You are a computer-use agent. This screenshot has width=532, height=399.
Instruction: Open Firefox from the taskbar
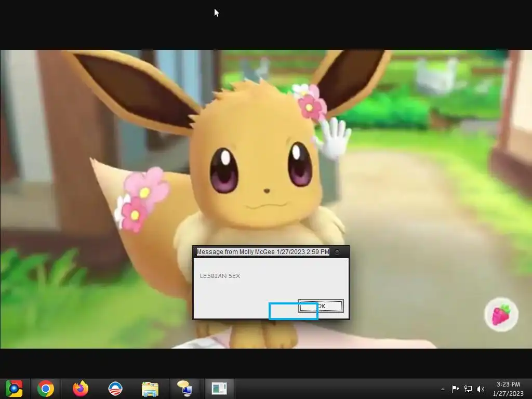(x=81, y=389)
